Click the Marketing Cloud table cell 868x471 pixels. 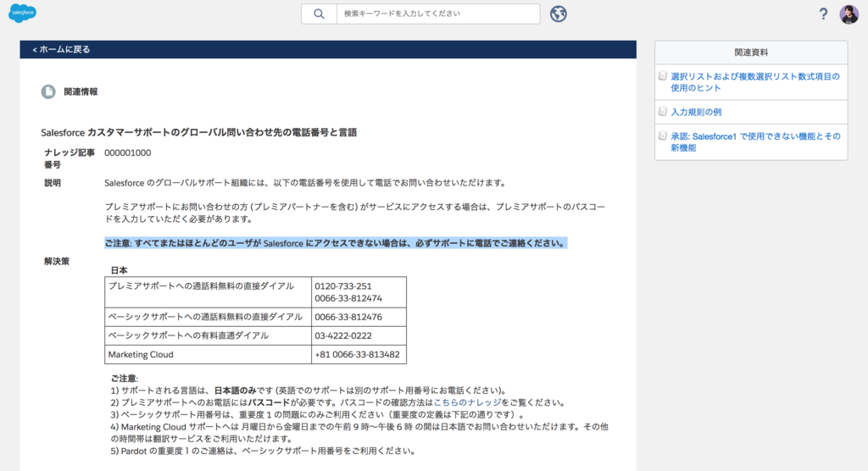click(x=209, y=355)
